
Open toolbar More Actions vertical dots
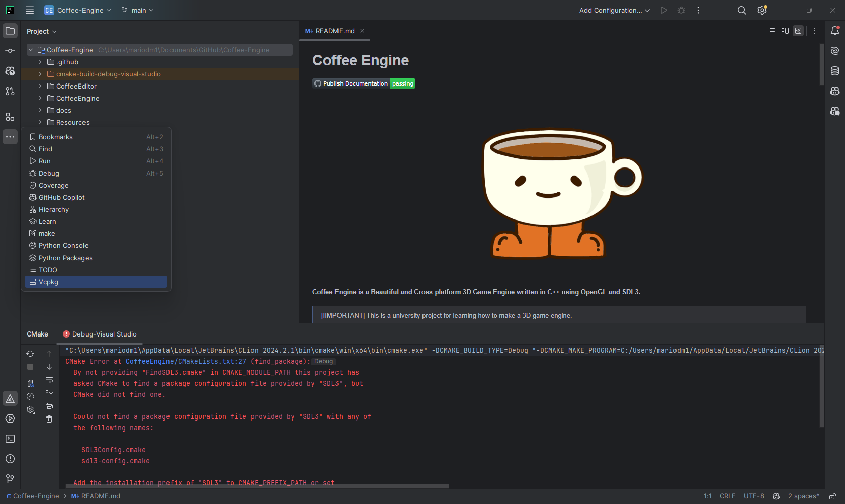tap(698, 10)
